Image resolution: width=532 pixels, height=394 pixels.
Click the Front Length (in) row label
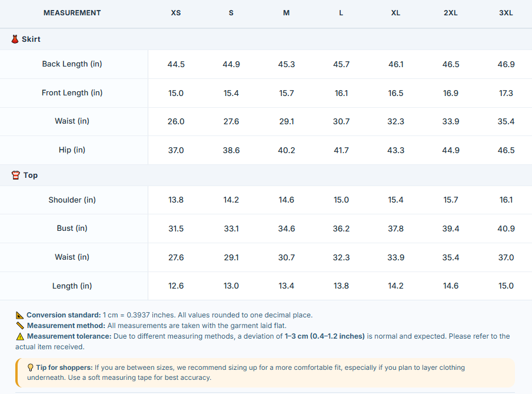pos(72,93)
